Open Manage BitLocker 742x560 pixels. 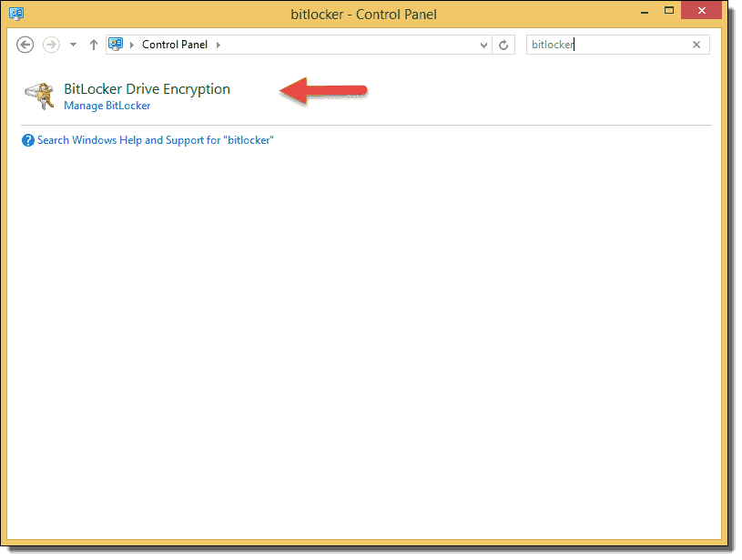click(107, 105)
